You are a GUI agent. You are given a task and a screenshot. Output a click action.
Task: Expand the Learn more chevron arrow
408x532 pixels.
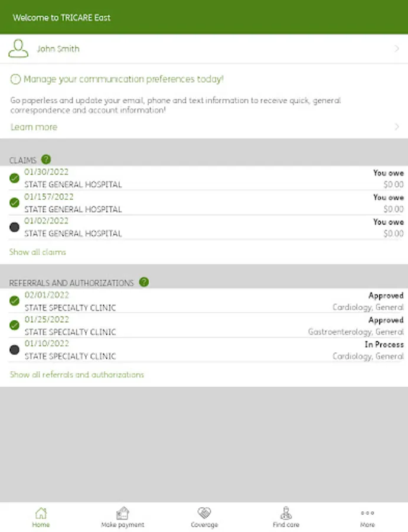pos(397,127)
